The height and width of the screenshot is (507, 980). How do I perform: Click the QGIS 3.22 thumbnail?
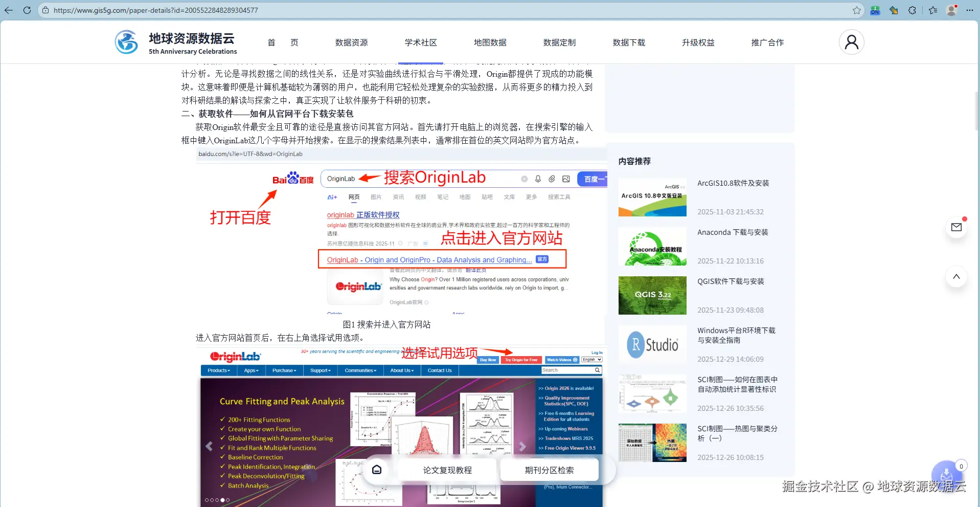coord(652,296)
